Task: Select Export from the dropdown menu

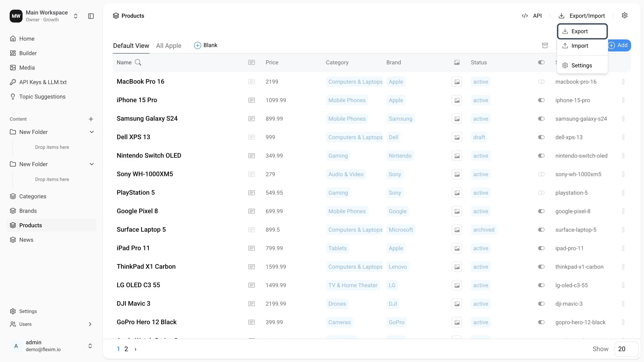Action: click(x=582, y=31)
